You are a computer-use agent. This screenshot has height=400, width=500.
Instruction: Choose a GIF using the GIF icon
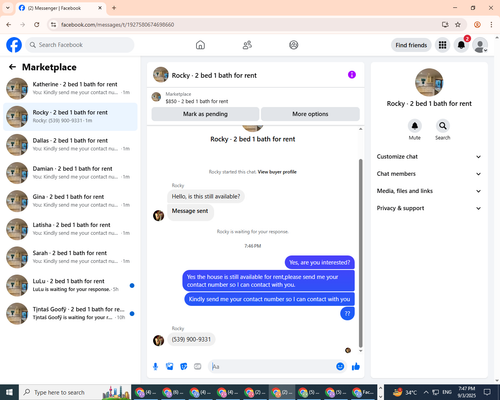point(198,367)
